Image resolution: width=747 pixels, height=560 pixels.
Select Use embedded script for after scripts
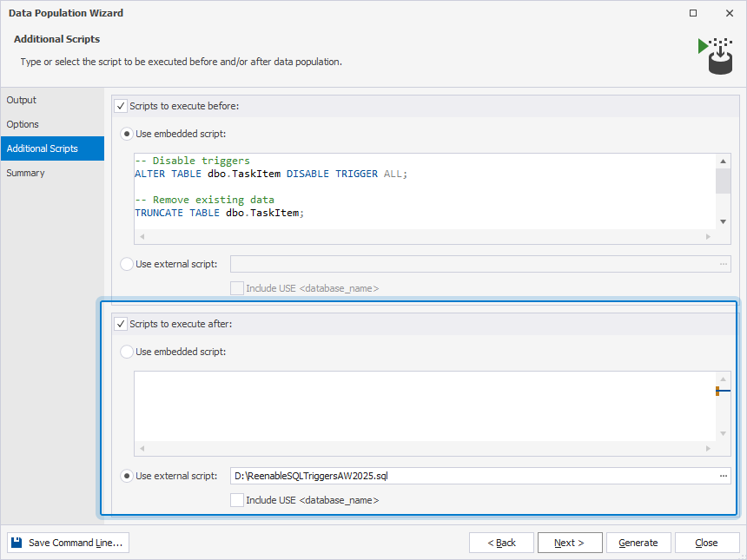[126, 352]
